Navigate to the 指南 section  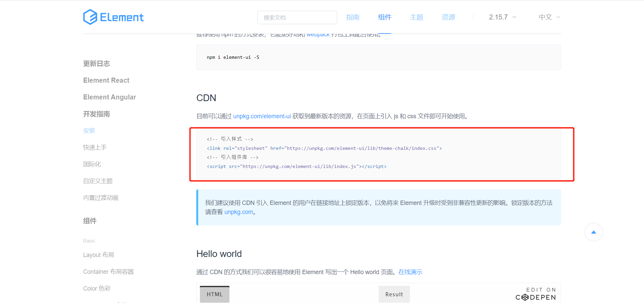point(353,17)
